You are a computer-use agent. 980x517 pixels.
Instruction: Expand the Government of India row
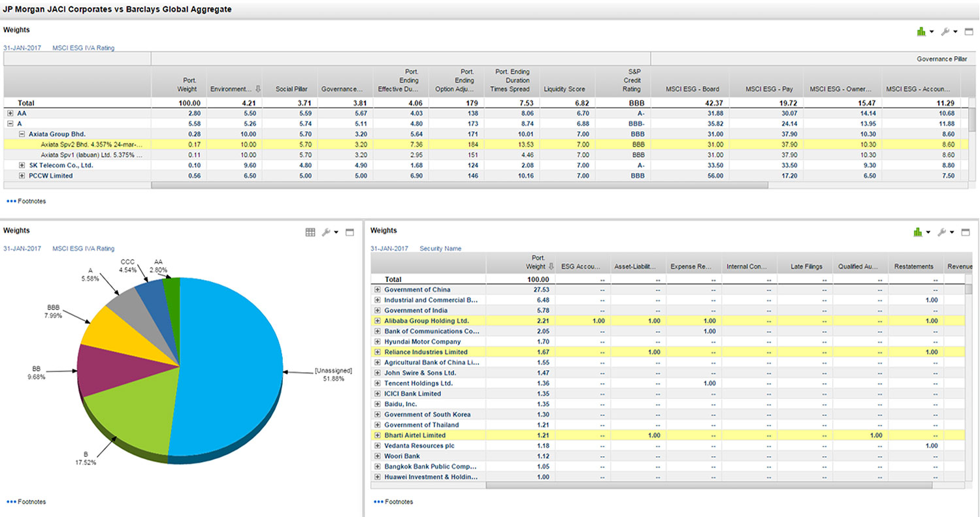(x=378, y=311)
